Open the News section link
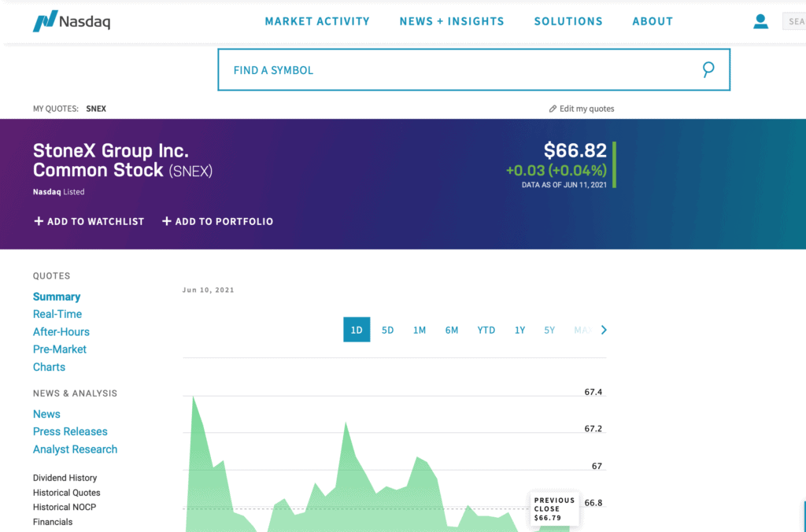The image size is (806, 532). click(46, 414)
